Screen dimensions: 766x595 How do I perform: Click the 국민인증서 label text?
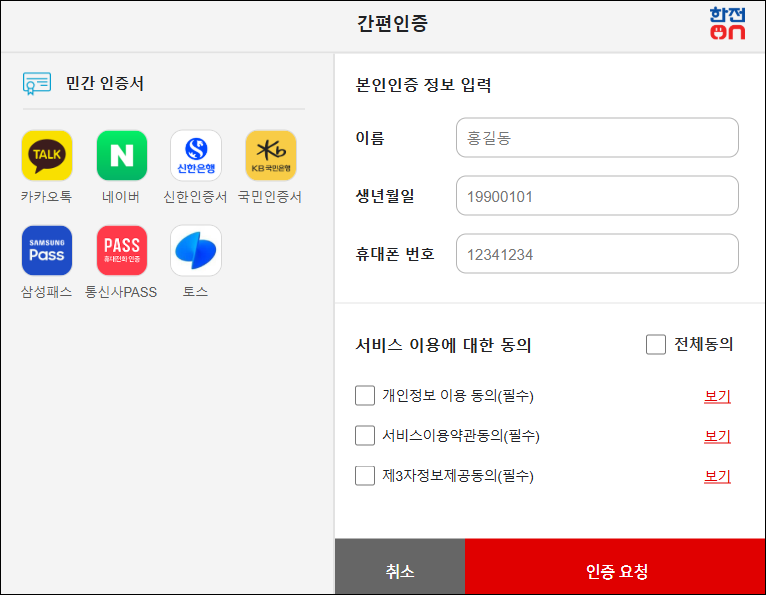270,197
